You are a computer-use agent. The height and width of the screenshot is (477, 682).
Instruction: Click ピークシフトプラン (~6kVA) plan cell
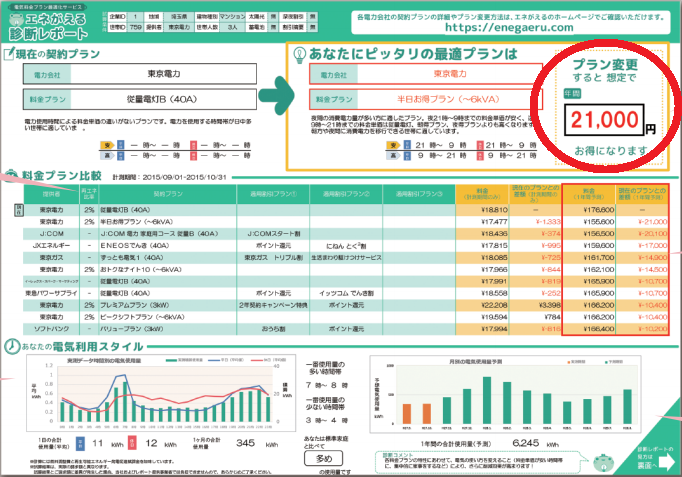coord(168,317)
